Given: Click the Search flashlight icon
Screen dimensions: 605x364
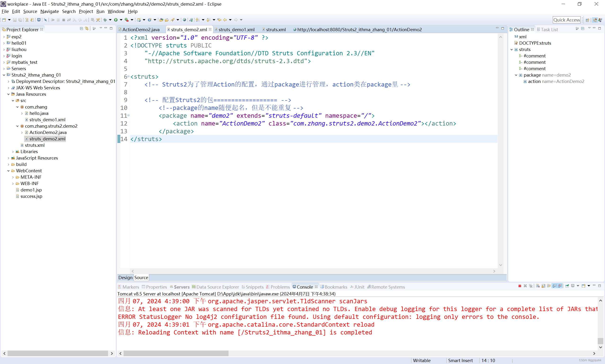Looking at the screenshot, I should click(173, 20).
